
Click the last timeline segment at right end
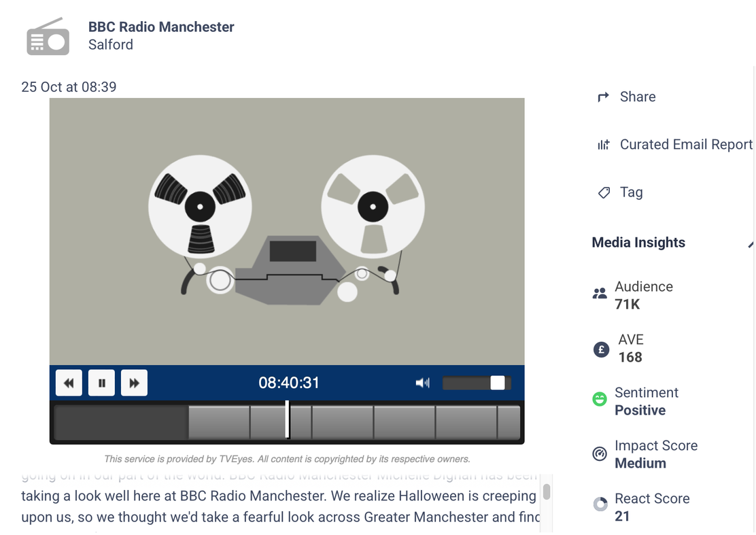[x=509, y=422]
